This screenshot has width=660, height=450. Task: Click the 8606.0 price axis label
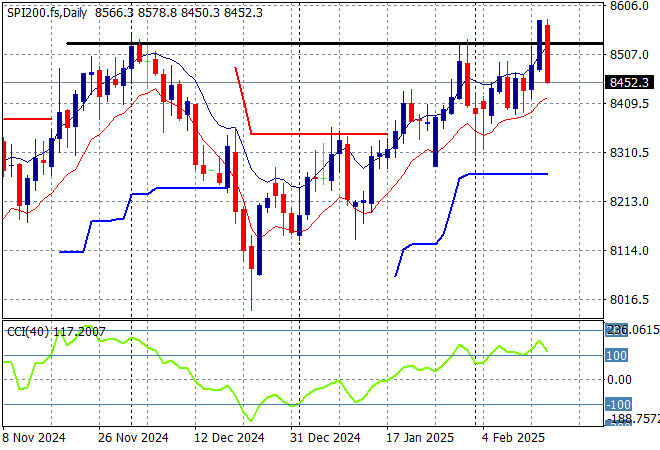(x=629, y=6)
